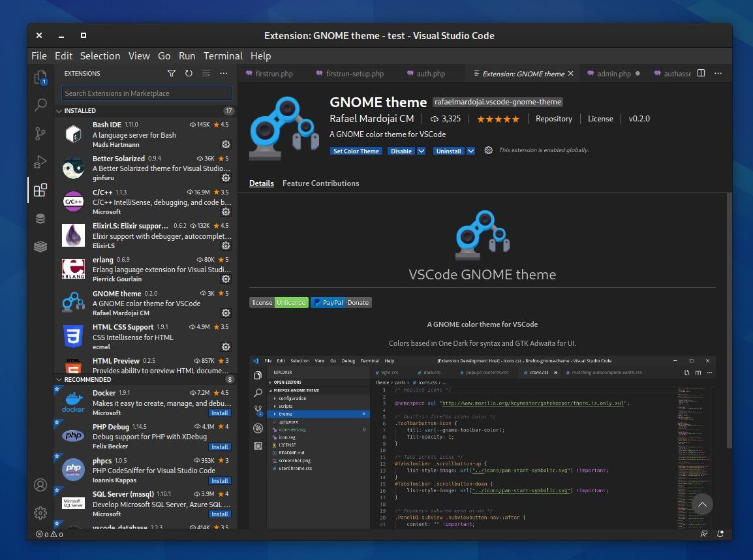Click the filter extensions icon
Screen dimensions: 753x560
point(172,74)
